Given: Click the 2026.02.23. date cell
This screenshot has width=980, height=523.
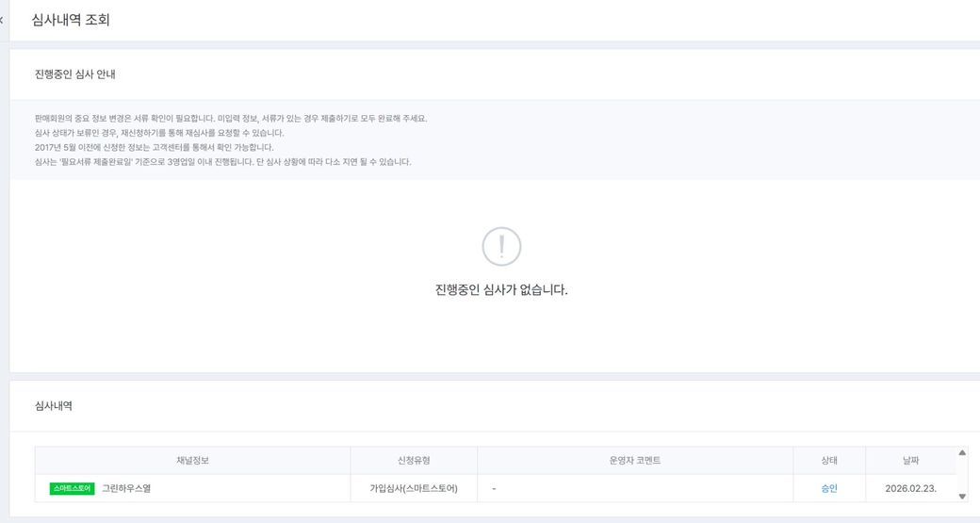Looking at the screenshot, I should [910, 488].
